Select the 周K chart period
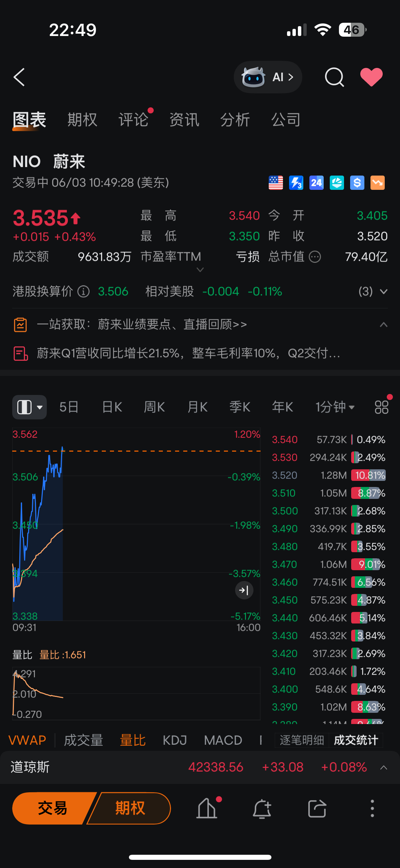This screenshot has height=868, width=400. point(154,407)
